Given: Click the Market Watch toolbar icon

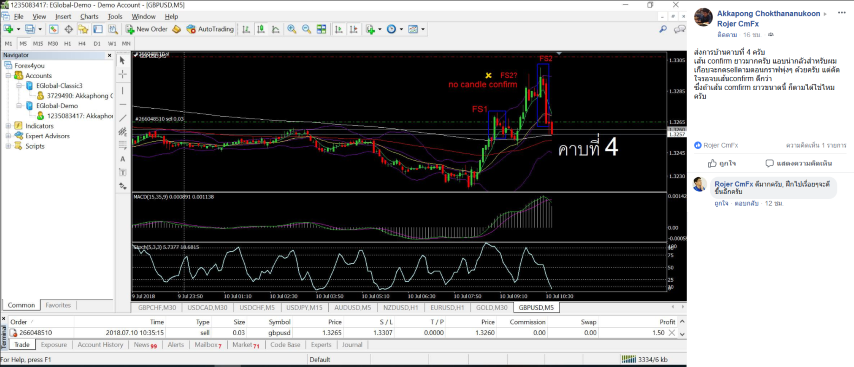Looking at the screenshot, I should pyautogui.click(x=54, y=29).
